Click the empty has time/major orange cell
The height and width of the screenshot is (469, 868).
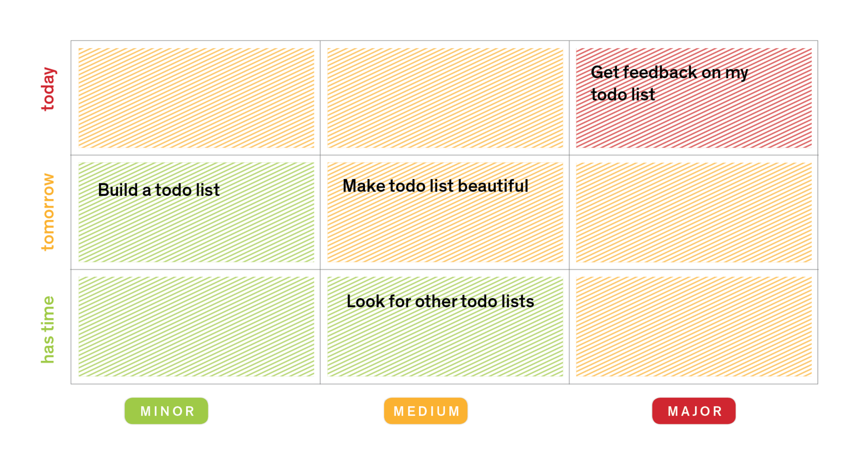tap(694, 327)
